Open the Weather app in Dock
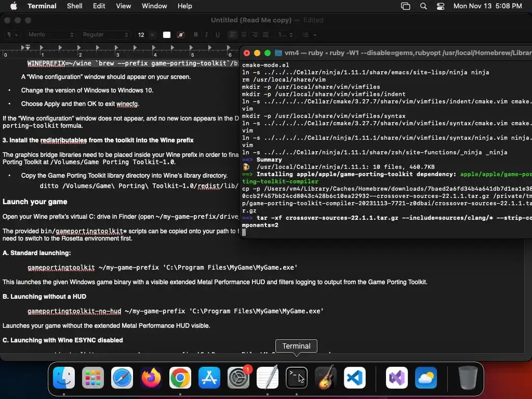This screenshot has height=399, width=532. tap(426, 378)
